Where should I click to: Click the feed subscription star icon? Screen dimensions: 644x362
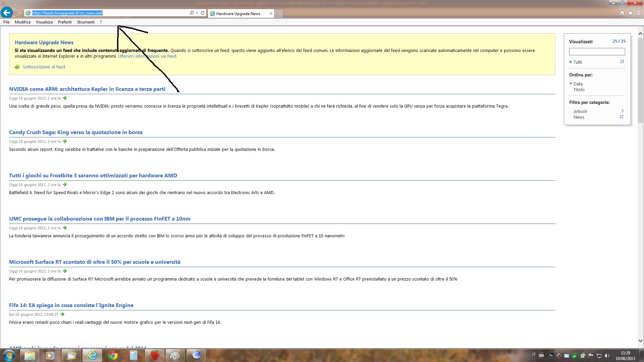click(17, 67)
